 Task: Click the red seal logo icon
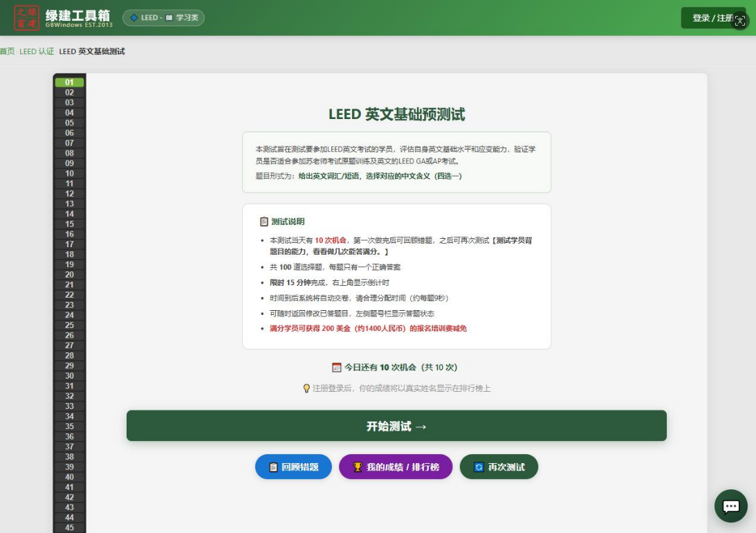(x=26, y=18)
